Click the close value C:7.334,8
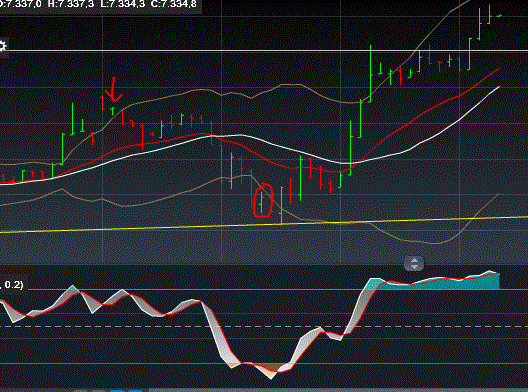This screenshot has height=392, width=528. pyautogui.click(x=174, y=4)
